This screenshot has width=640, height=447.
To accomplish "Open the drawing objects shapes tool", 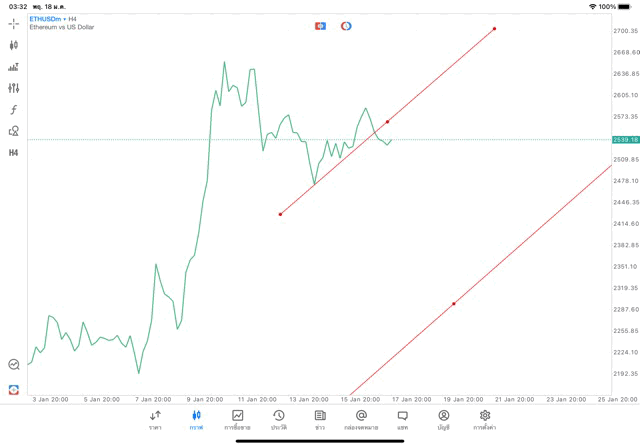I will click(14, 131).
